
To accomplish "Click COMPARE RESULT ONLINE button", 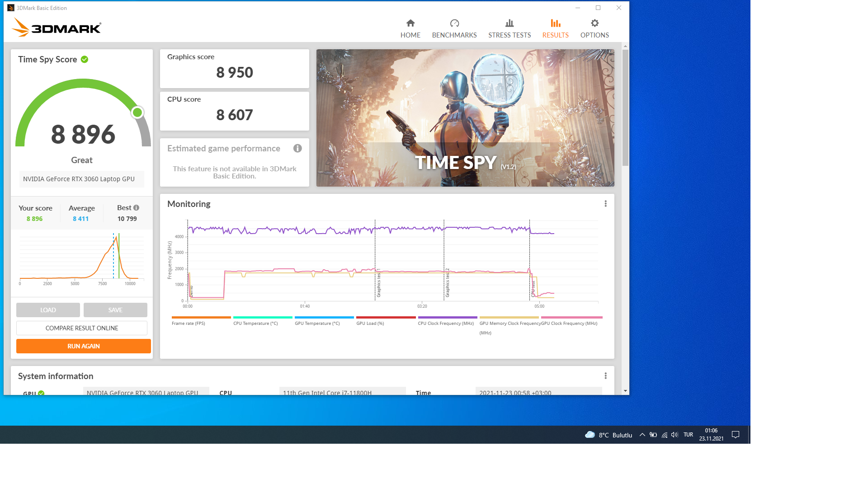I will click(82, 328).
